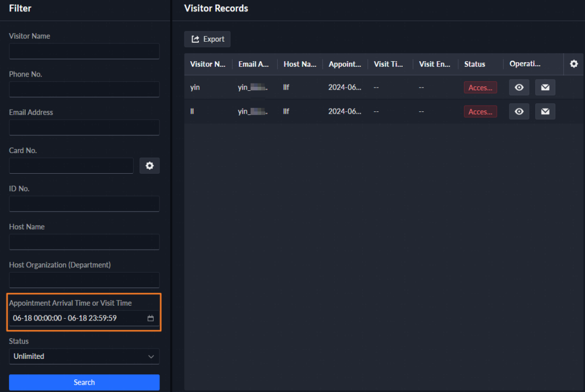This screenshot has width=585, height=392.
Task: Open Card No. settings gear button
Action: pyautogui.click(x=150, y=166)
